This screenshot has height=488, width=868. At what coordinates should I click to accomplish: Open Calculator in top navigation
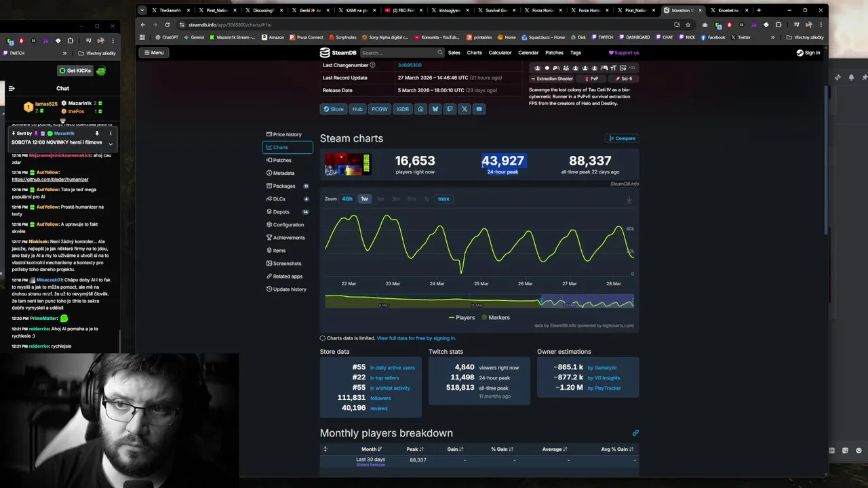tap(500, 52)
